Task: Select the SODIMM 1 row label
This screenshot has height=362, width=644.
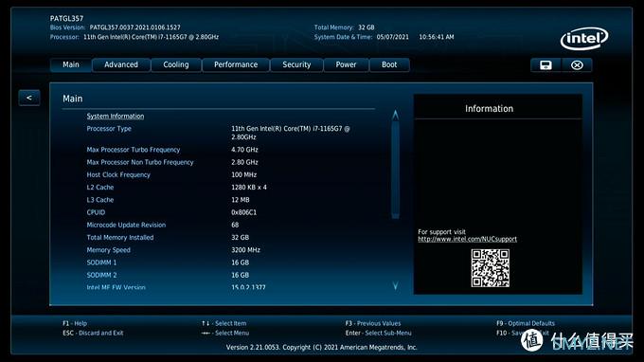Action: (x=101, y=262)
